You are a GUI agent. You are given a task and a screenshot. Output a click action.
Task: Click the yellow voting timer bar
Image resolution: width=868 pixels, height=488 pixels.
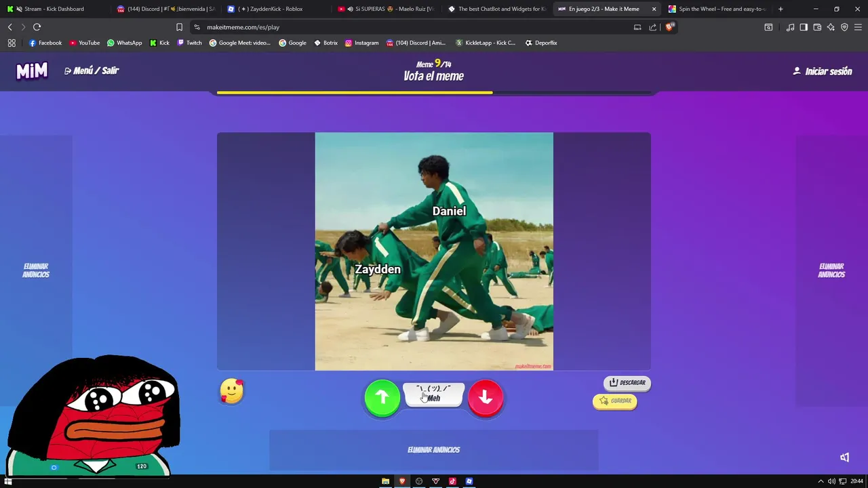point(355,92)
